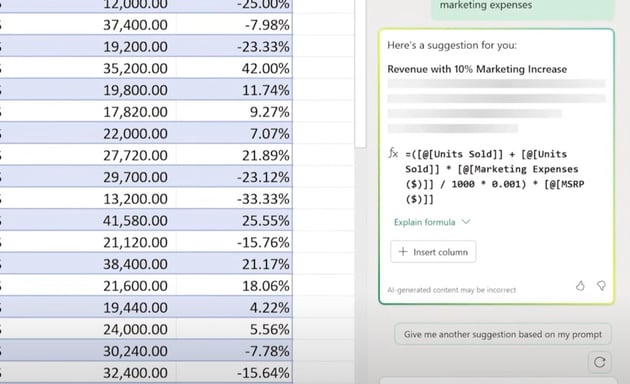The width and height of the screenshot is (630, 384).
Task: Select the -7.98% percentage cell
Action: 234,25
